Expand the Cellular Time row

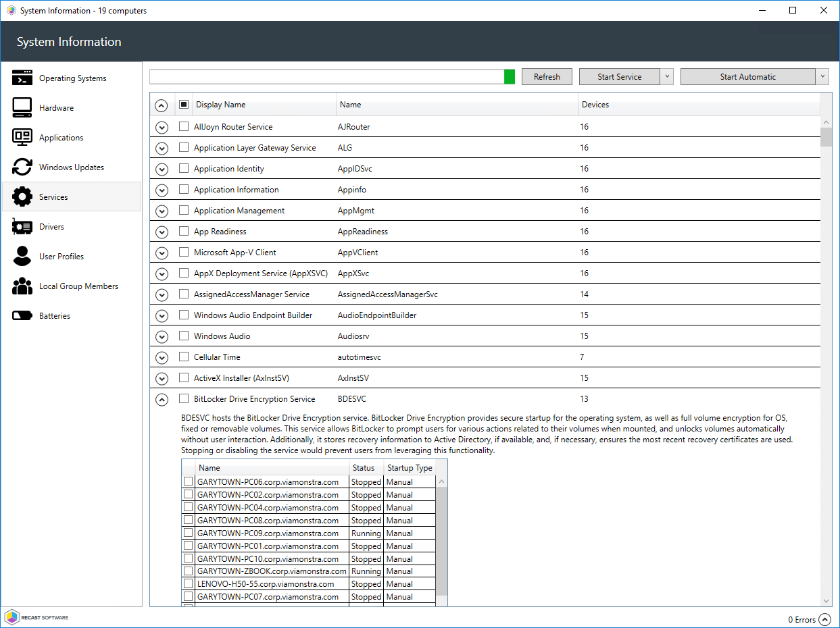click(x=162, y=357)
